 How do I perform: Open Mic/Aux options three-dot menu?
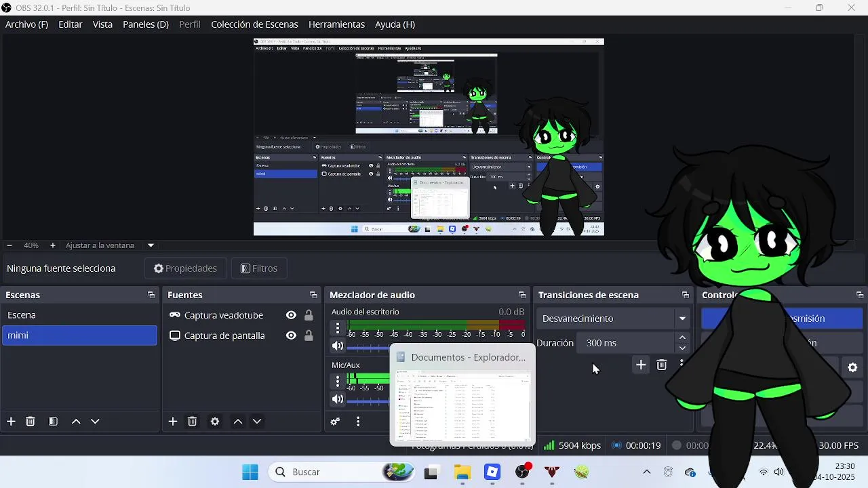[x=338, y=382]
